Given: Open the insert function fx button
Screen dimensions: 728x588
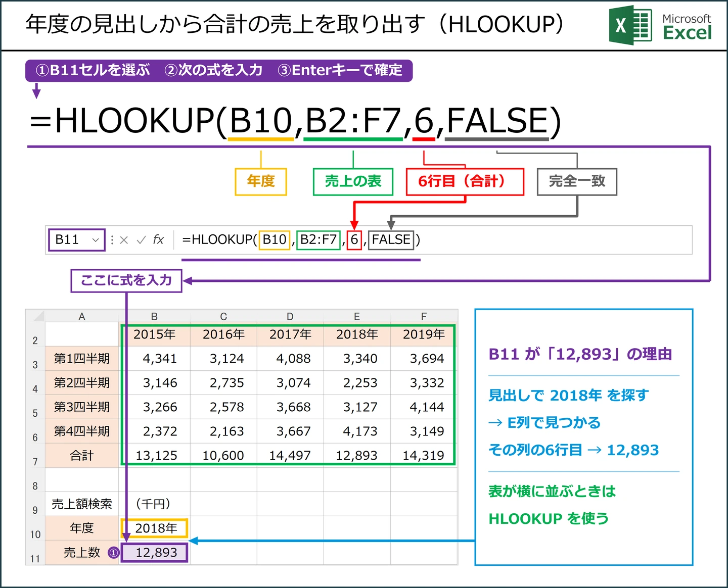Looking at the screenshot, I should pos(158,239).
